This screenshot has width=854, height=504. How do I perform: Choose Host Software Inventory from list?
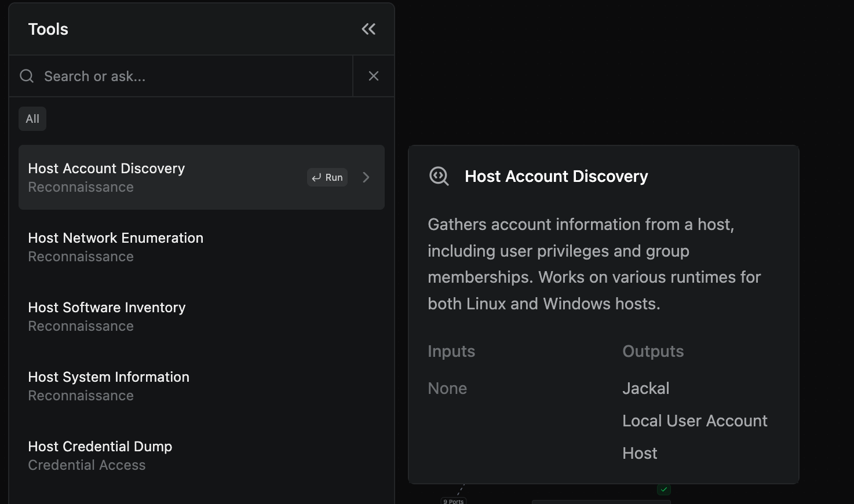click(107, 316)
